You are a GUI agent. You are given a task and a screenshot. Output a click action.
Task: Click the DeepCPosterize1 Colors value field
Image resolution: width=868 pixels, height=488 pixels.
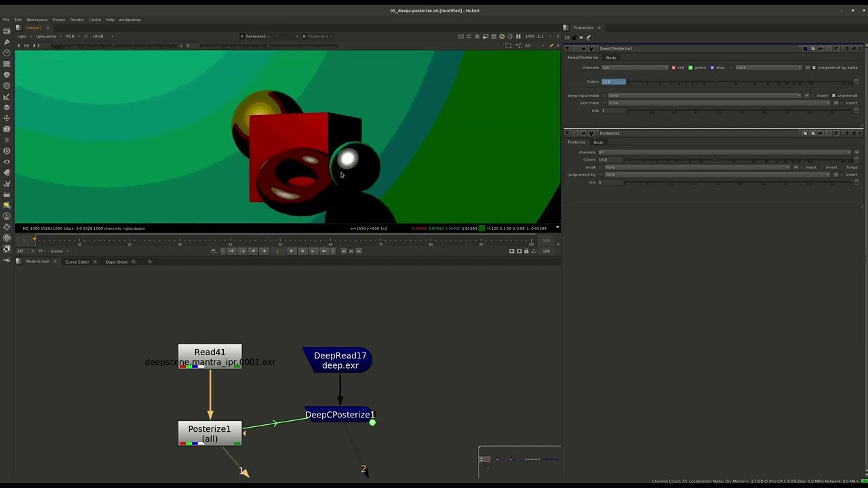[x=614, y=82]
